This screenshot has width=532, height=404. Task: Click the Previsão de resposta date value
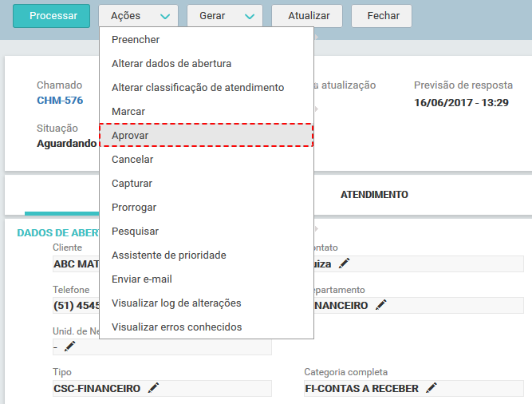point(462,102)
